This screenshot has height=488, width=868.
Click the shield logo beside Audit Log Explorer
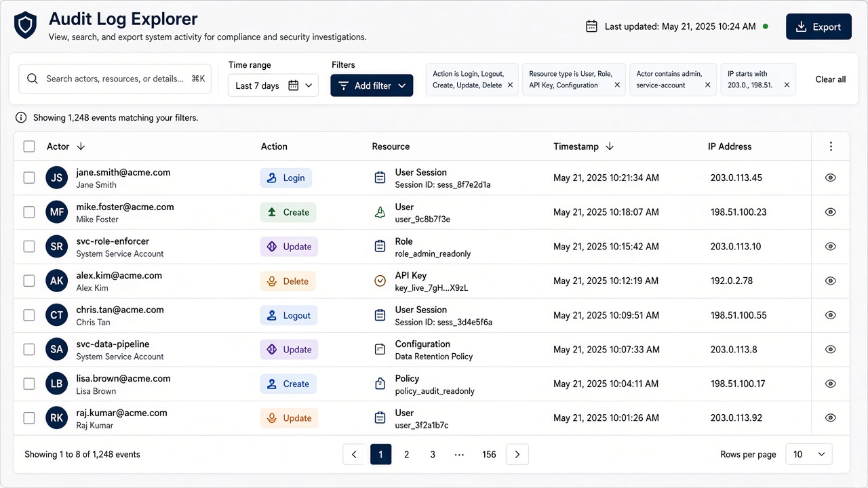coord(26,26)
